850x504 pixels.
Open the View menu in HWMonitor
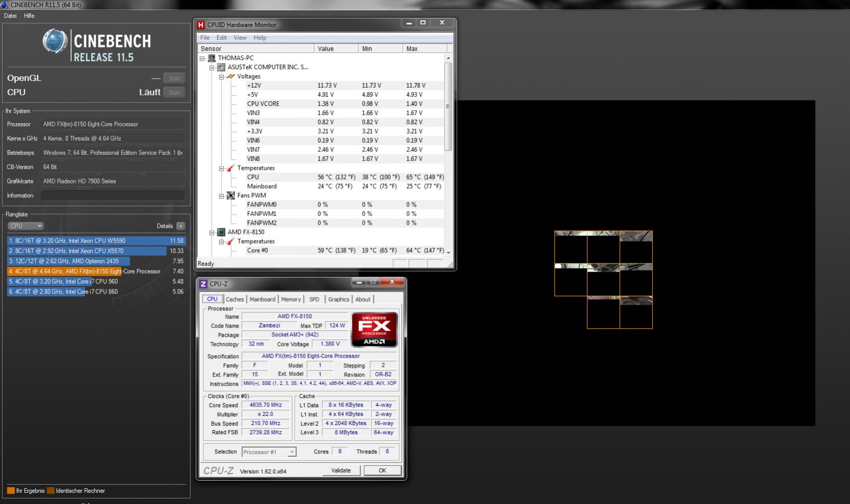[x=240, y=38]
